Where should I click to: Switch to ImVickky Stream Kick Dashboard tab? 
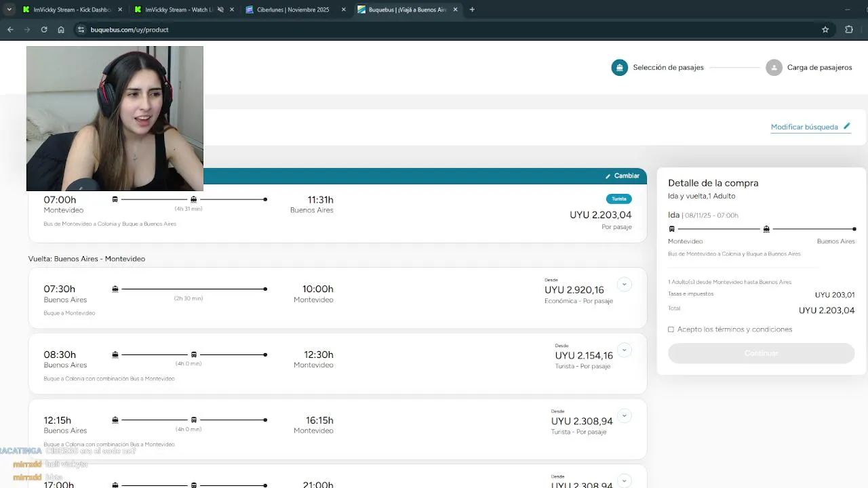(x=72, y=9)
